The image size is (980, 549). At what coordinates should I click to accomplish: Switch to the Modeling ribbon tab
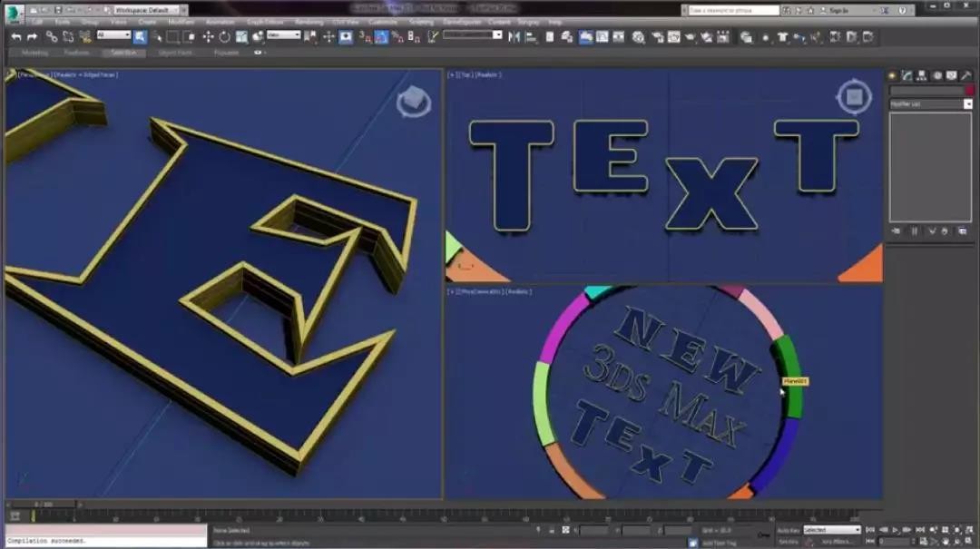coord(35,53)
